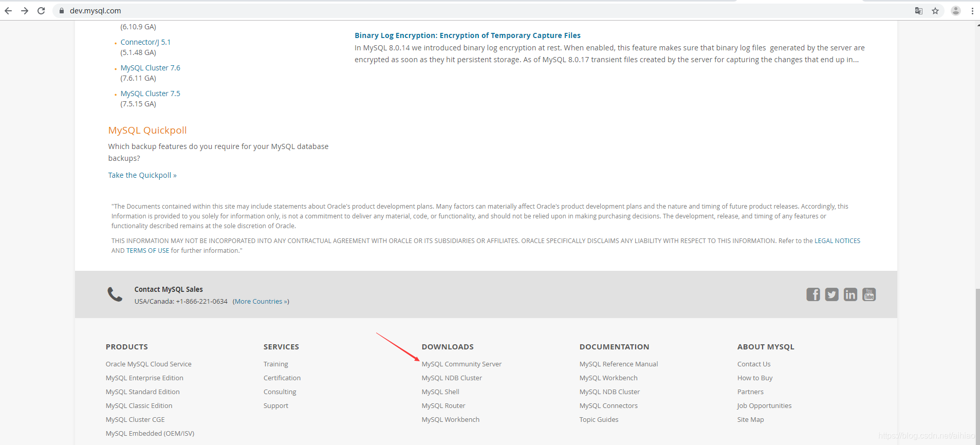Click Take the Quickpoll link
980x445 pixels.
[x=142, y=175]
